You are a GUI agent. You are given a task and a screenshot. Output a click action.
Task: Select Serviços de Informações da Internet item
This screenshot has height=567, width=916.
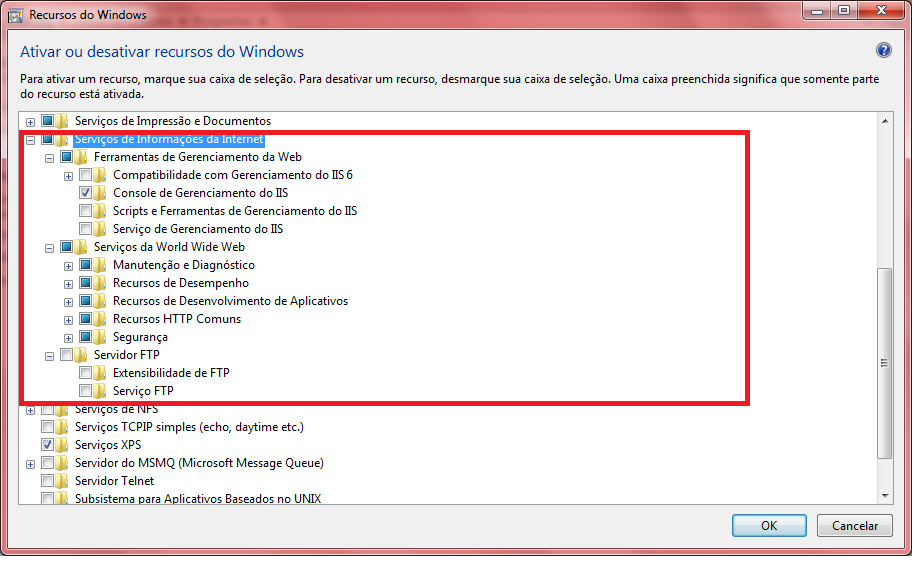168,139
